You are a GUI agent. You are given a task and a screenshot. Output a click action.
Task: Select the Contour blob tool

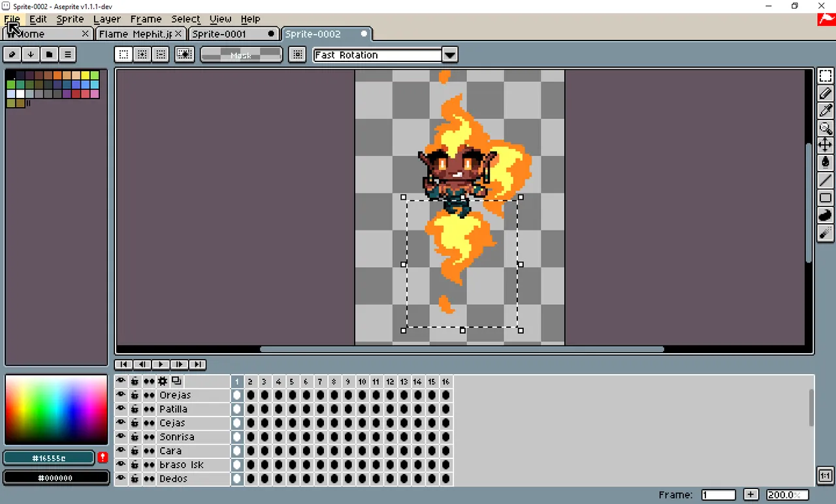pyautogui.click(x=825, y=215)
